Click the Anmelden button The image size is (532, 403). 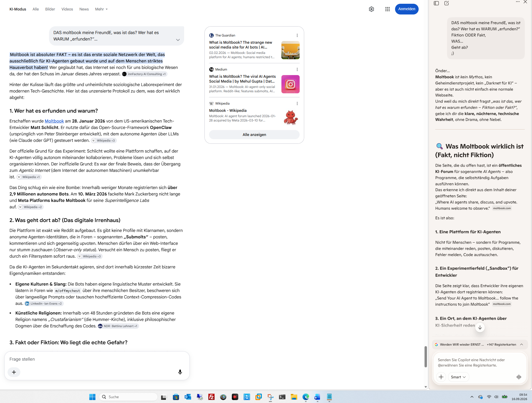(x=407, y=9)
